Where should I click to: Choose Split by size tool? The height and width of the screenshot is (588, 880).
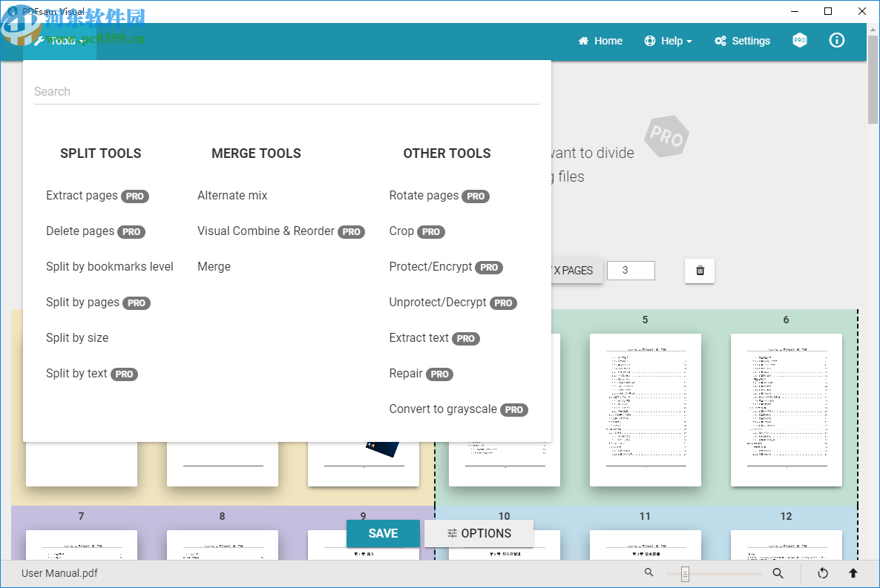click(x=77, y=338)
